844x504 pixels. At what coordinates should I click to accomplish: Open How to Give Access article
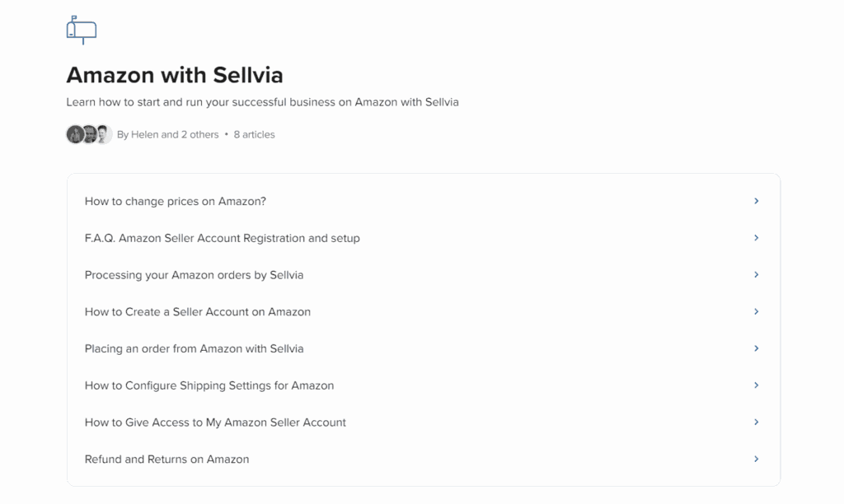tap(424, 422)
